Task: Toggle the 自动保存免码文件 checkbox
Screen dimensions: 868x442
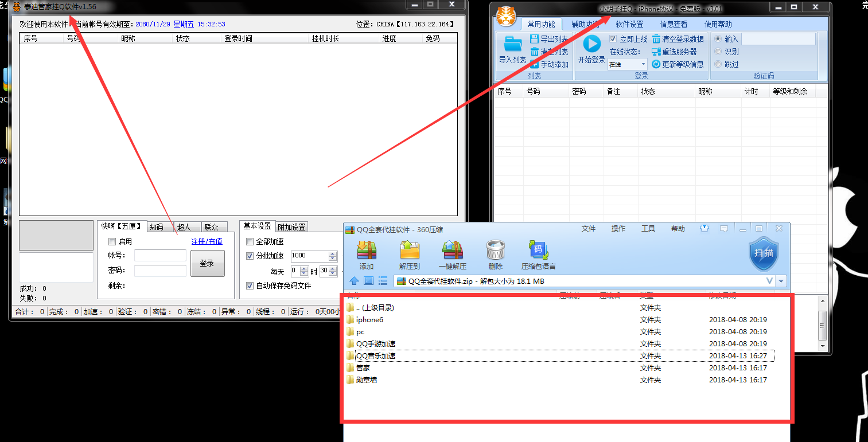Action: (x=250, y=285)
